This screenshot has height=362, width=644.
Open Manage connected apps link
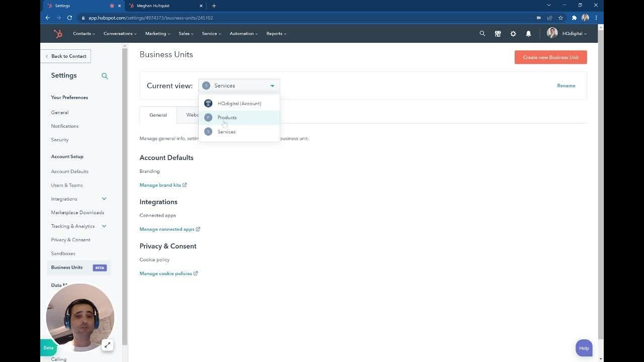[167, 229]
